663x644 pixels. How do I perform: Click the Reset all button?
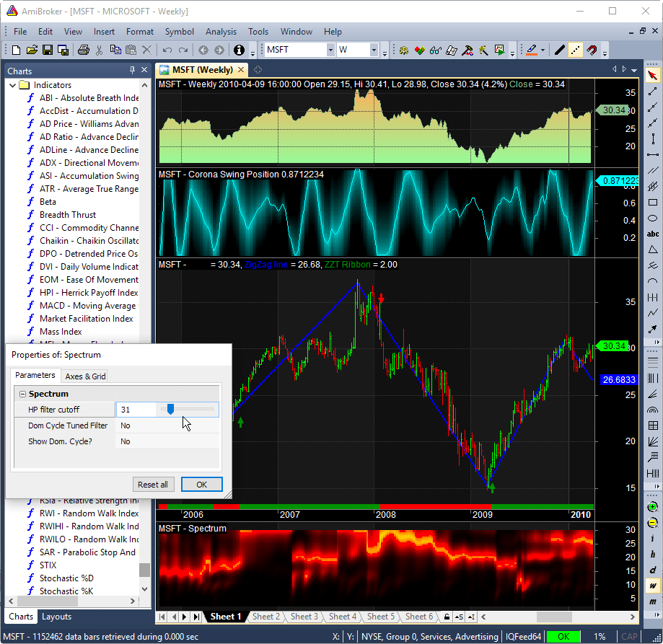click(153, 484)
